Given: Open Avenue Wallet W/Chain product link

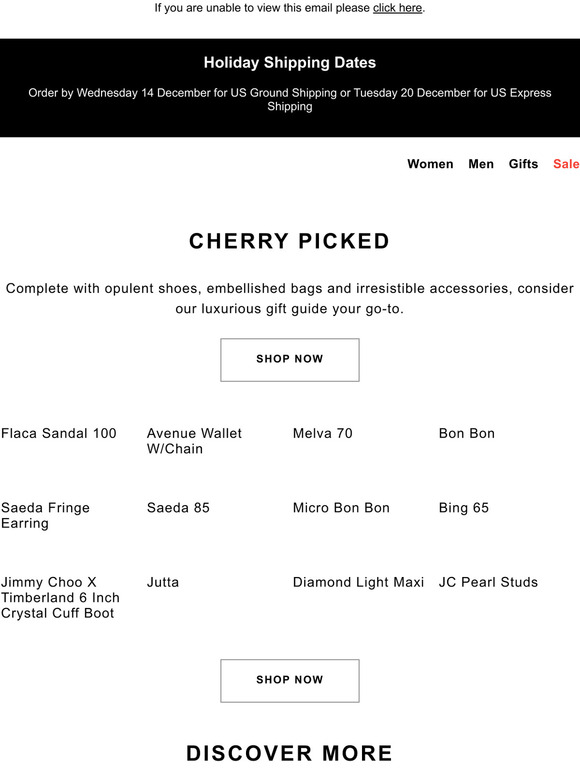Looking at the screenshot, I should click(194, 441).
